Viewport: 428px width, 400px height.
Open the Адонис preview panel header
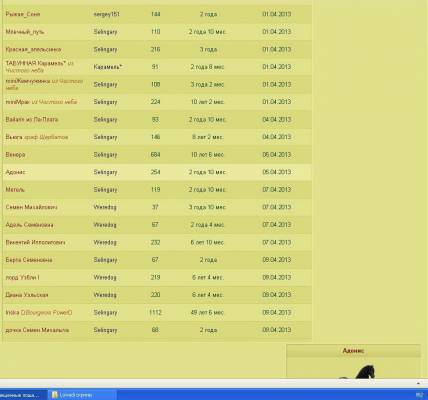[x=353, y=351]
